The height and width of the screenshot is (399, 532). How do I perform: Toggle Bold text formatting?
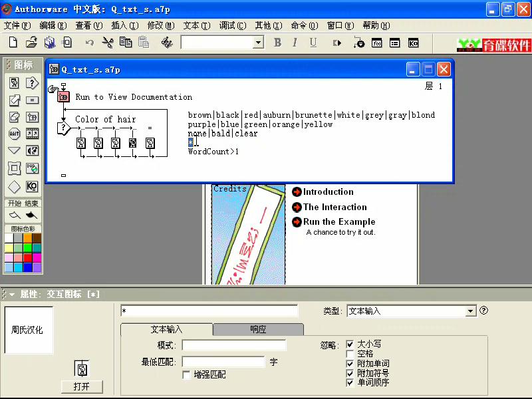tap(277, 43)
